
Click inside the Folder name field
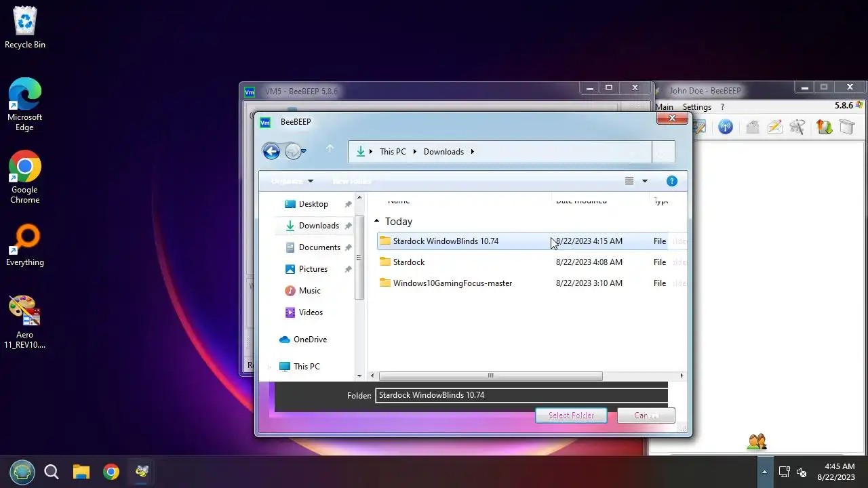(x=521, y=395)
